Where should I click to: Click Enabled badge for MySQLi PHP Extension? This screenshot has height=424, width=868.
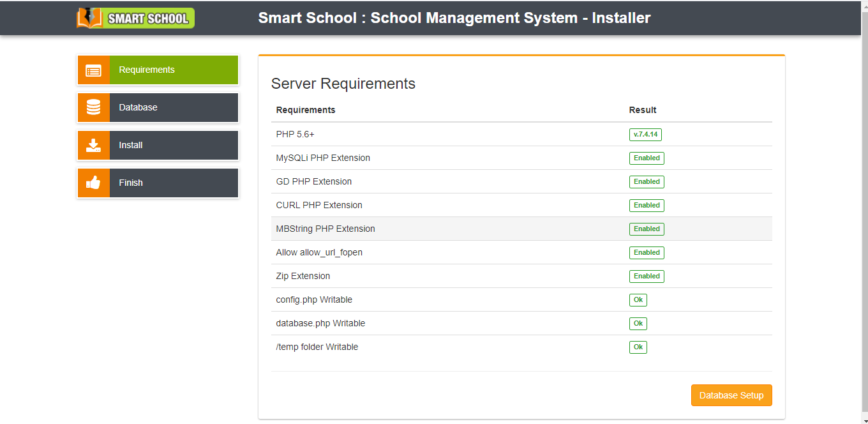coord(647,158)
